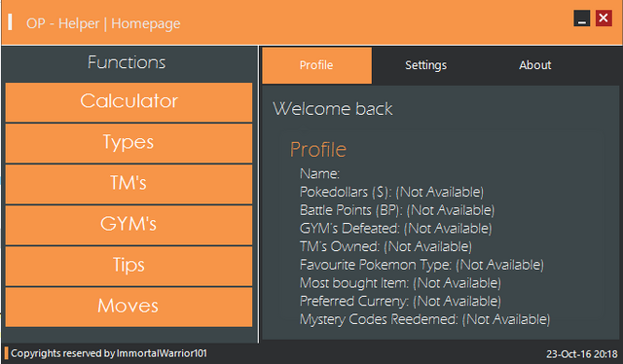623x364 pixels.
Task: Click 'Preferred Curreny' line
Action: [x=400, y=301]
